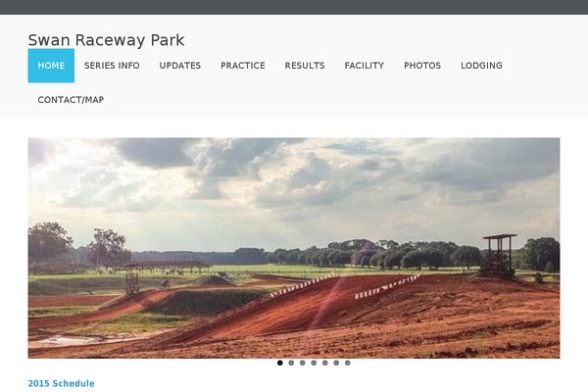Jump to the fourth slideshow dot
This screenshot has width=588, height=392.
314,363
